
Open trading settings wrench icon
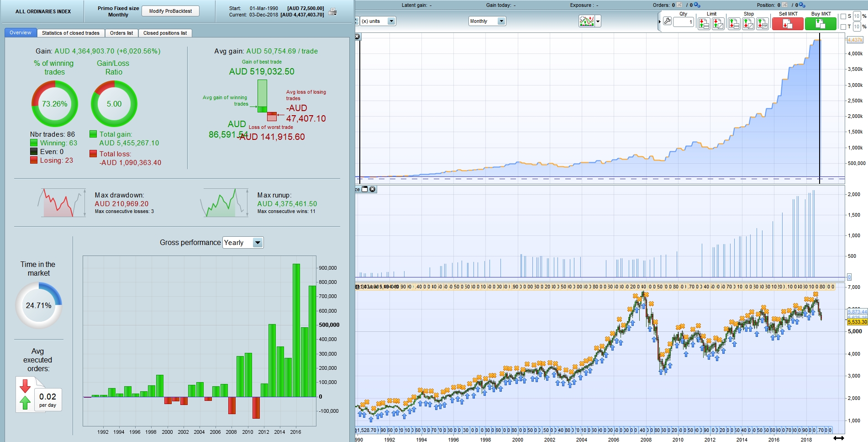pos(667,21)
